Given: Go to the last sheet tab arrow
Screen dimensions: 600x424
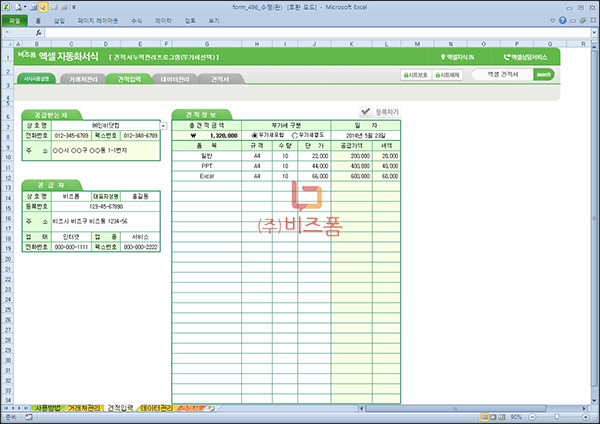Looking at the screenshot, I should 26,408.
